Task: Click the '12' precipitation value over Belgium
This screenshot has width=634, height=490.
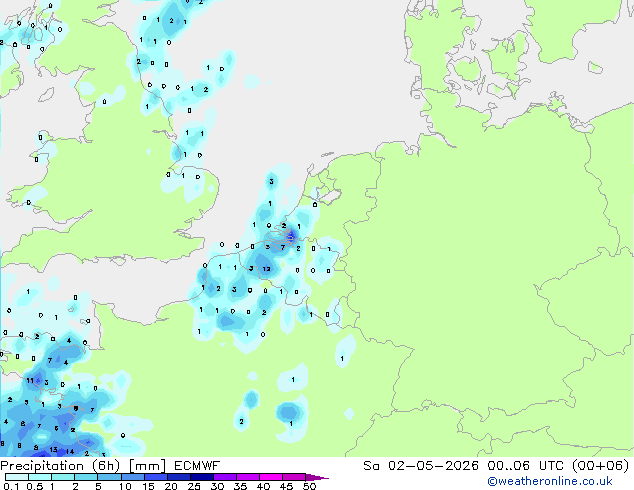Action: point(266,269)
